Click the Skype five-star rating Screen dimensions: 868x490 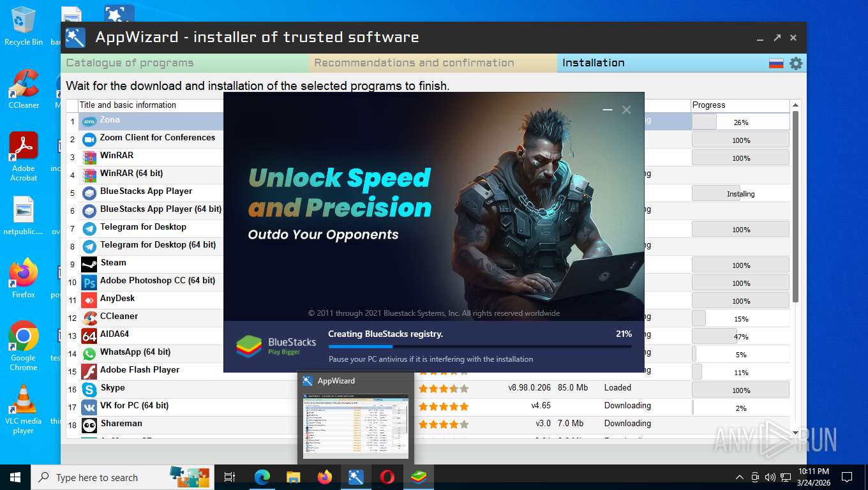click(444, 388)
